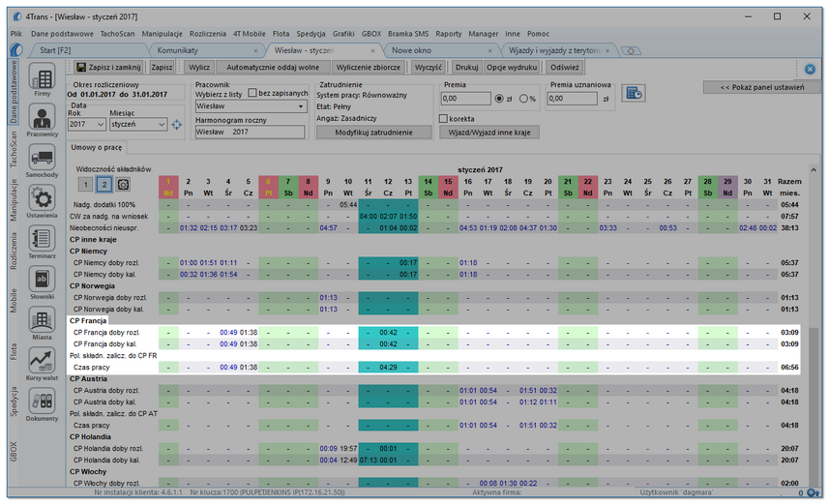Click the status bar key icon
Viewport: 829px width, 504px height.
[814, 493]
